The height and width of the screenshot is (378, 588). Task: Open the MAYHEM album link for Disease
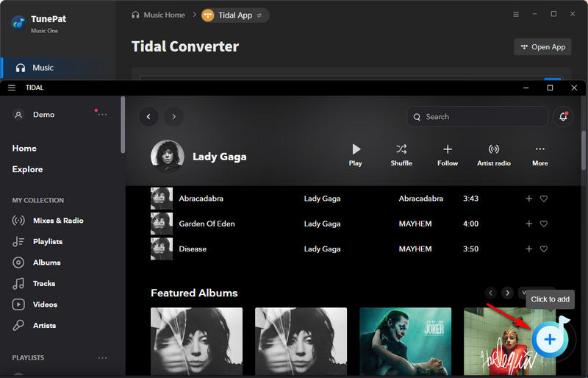click(x=415, y=249)
